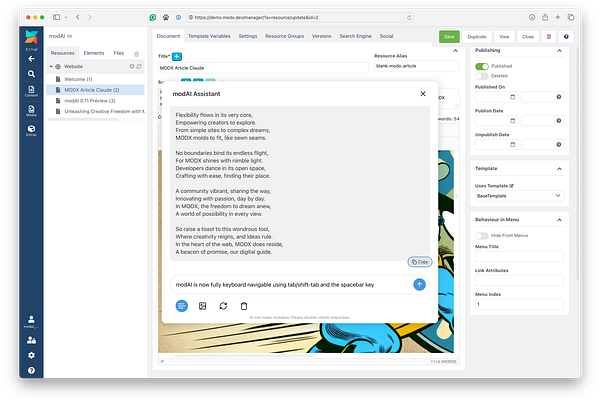The width and height of the screenshot is (600, 400).
Task: Click the red delete resource trash button
Action: [549, 37]
